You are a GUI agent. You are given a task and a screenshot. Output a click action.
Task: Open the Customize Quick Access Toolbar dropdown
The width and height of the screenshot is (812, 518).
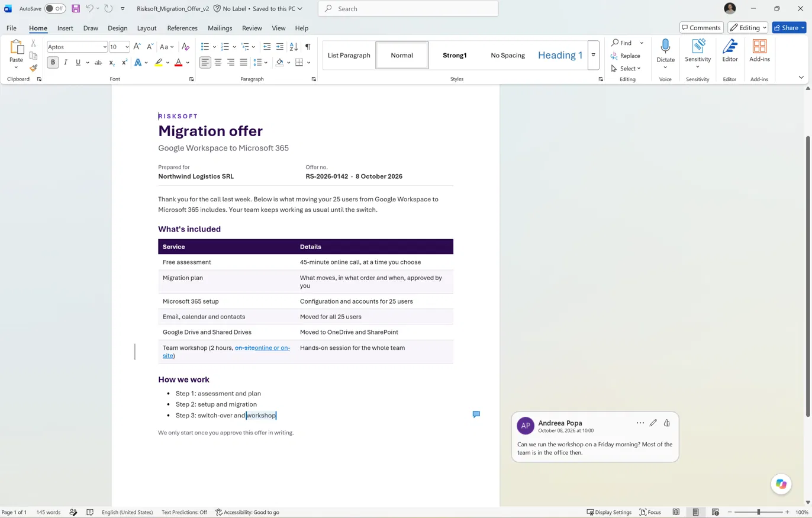123,9
